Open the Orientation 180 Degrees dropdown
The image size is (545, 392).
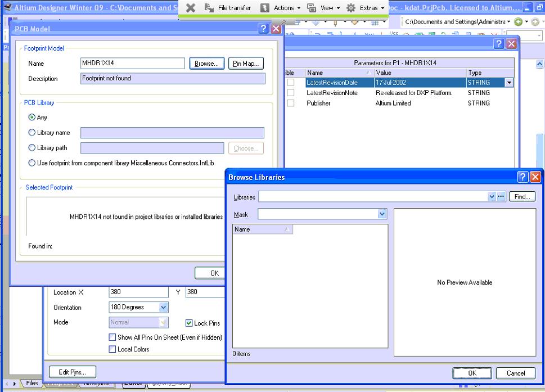tap(163, 307)
